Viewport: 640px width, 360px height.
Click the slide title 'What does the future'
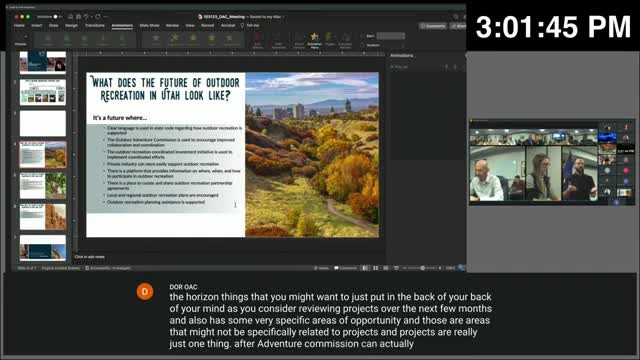point(165,89)
